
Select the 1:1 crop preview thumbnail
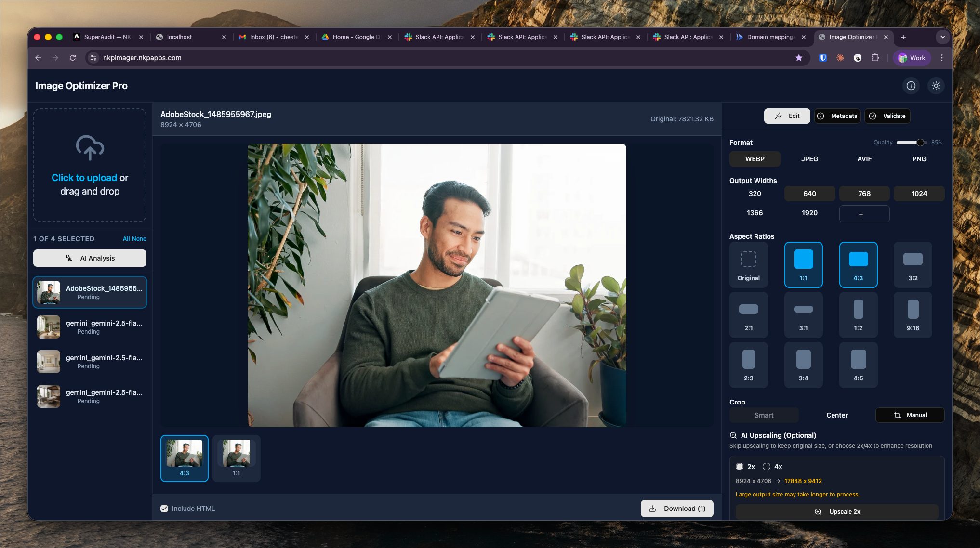click(236, 458)
